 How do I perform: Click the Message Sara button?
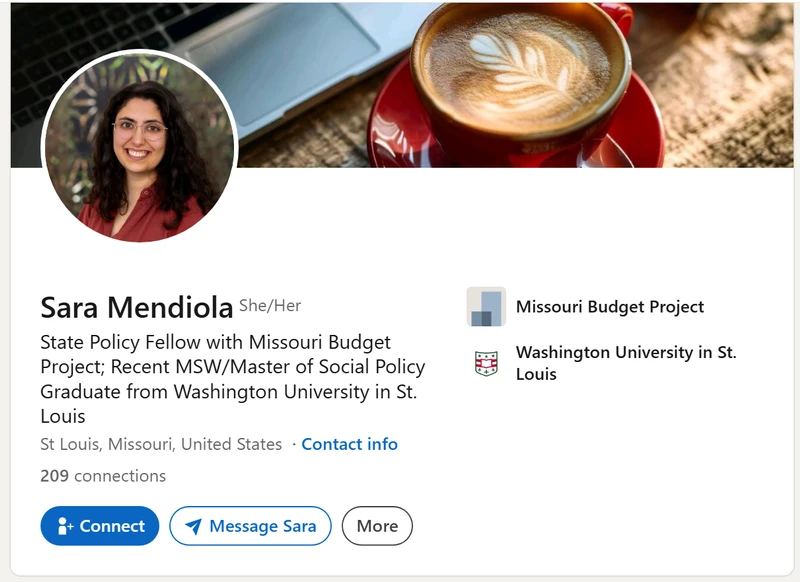pyautogui.click(x=250, y=526)
